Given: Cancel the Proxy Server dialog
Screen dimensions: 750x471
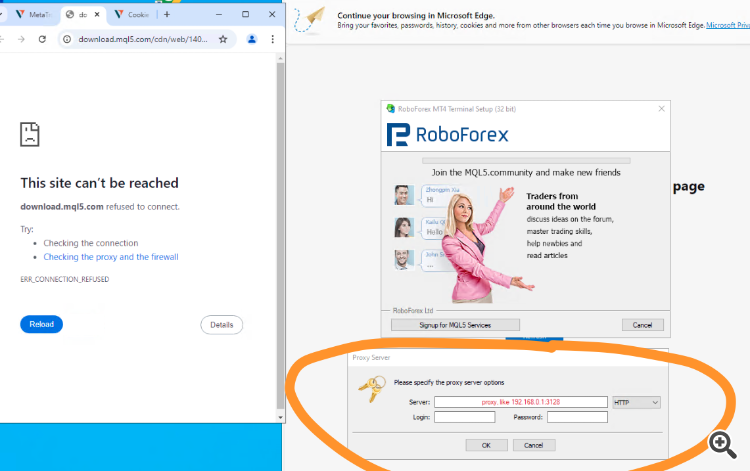Looking at the screenshot, I should point(534,445).
